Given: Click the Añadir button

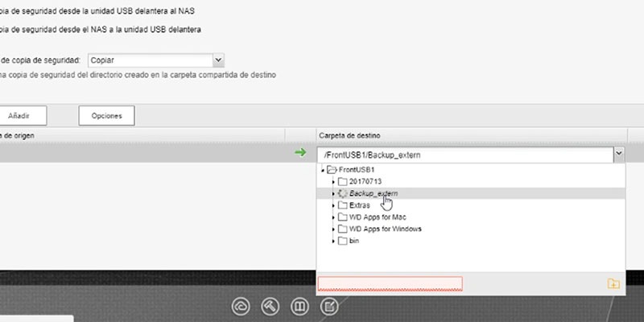Looking at the screenshot, I should (x=19, y=116).
